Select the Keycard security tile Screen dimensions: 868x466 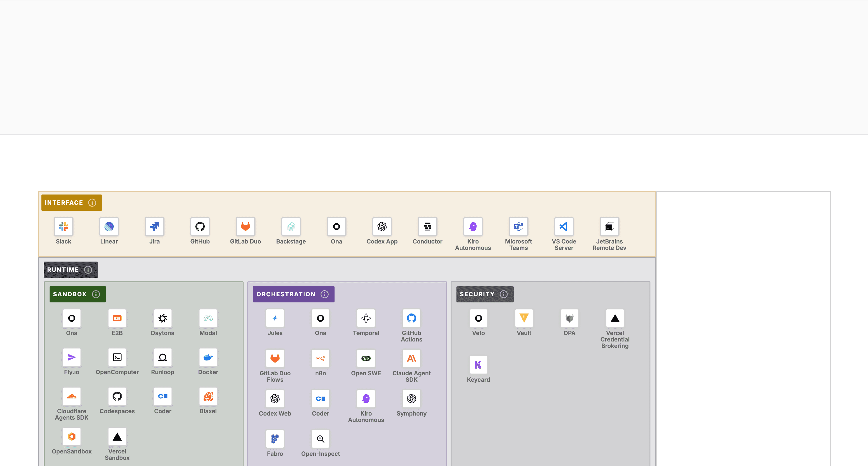pyautogui.click(x=478, y=364)
